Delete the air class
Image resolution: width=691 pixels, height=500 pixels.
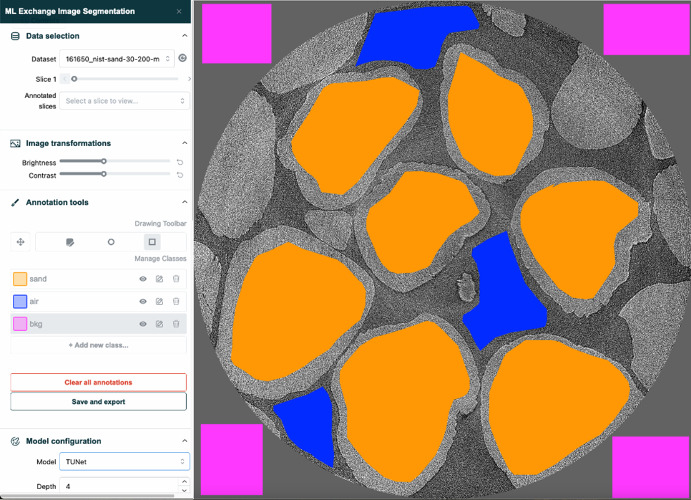[x=176, y=301]
